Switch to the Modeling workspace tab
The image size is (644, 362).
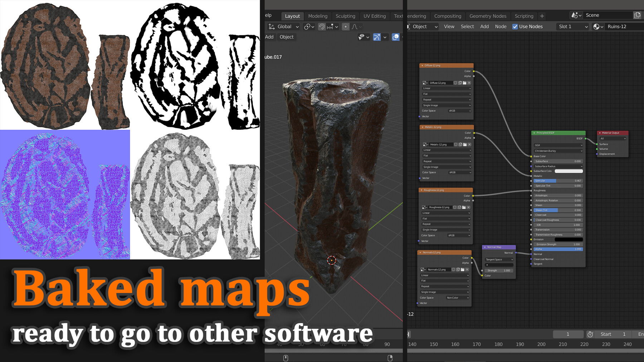[318, 16]
